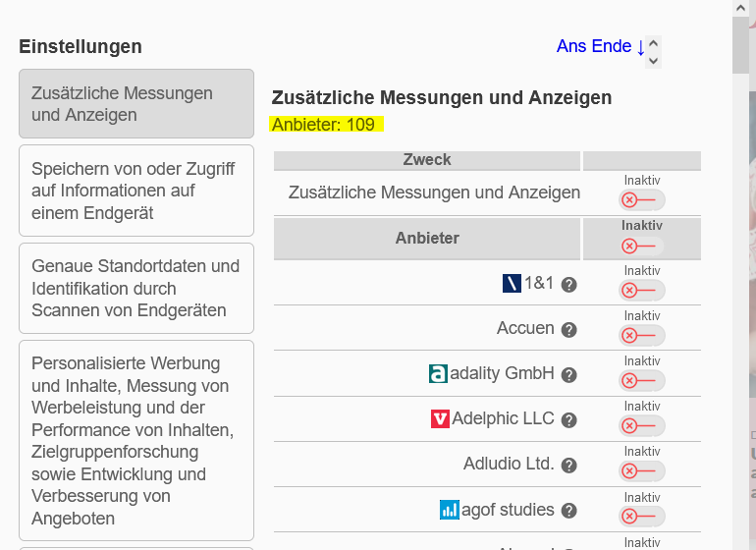Show help info for Adelphic LLC
This screenshot has width=756, height=550.
pyautogui.click(x=568, y=420)
